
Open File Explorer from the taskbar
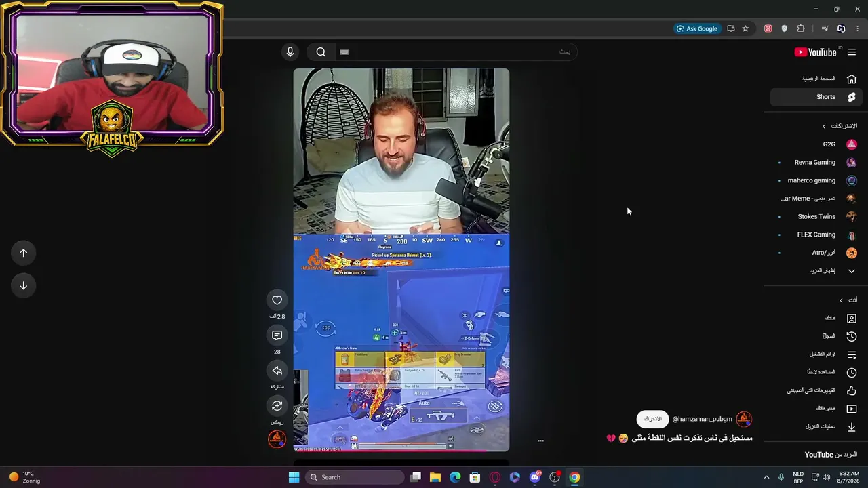tap(435, 477)
